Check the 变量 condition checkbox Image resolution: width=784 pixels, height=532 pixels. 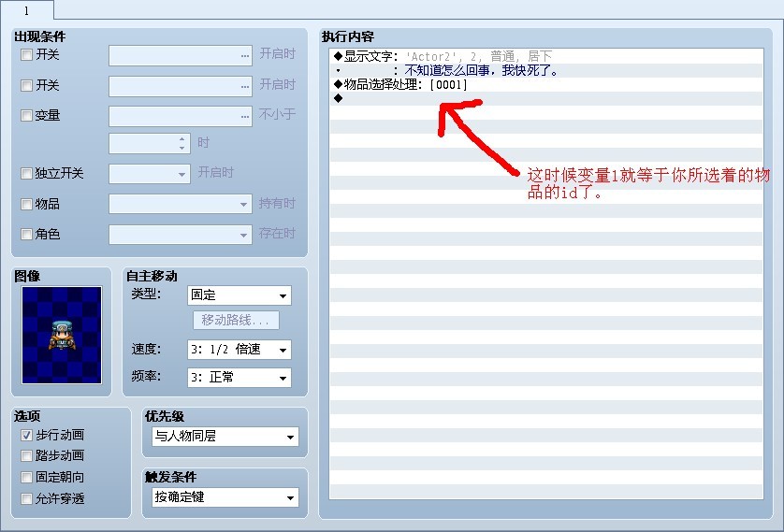26,115
